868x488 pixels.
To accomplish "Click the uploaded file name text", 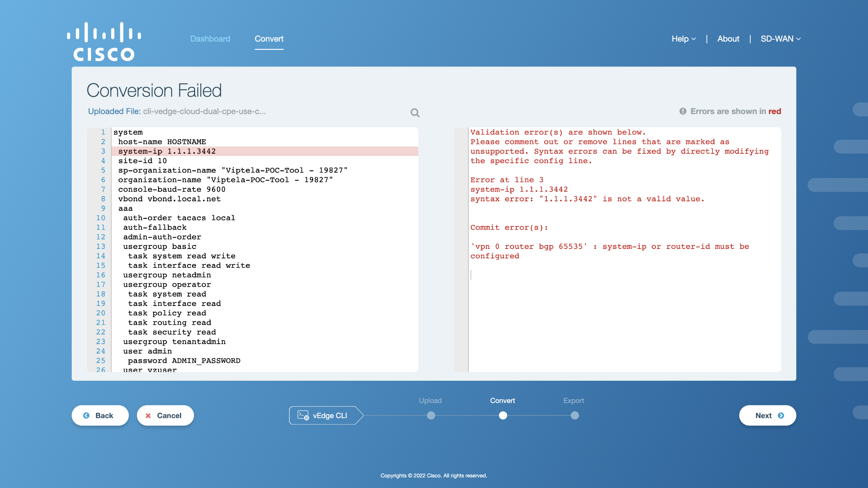I will (x=204, y=111).
